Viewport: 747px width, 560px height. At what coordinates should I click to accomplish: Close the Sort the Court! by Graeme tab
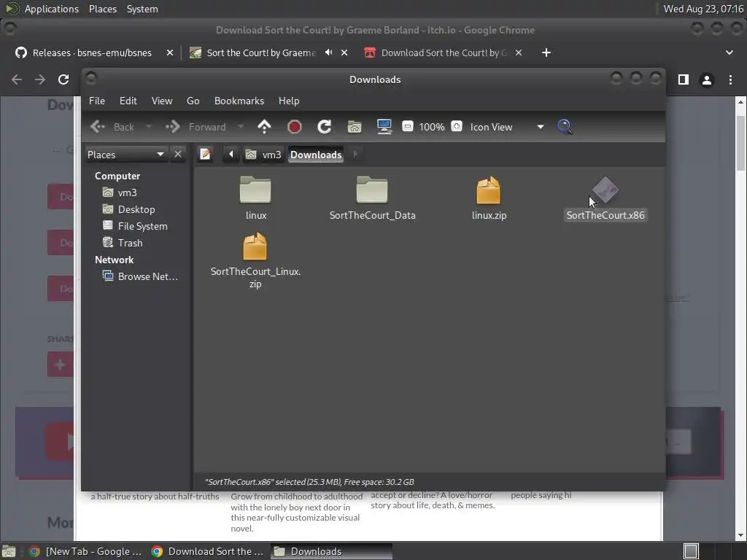coord(344,52)
